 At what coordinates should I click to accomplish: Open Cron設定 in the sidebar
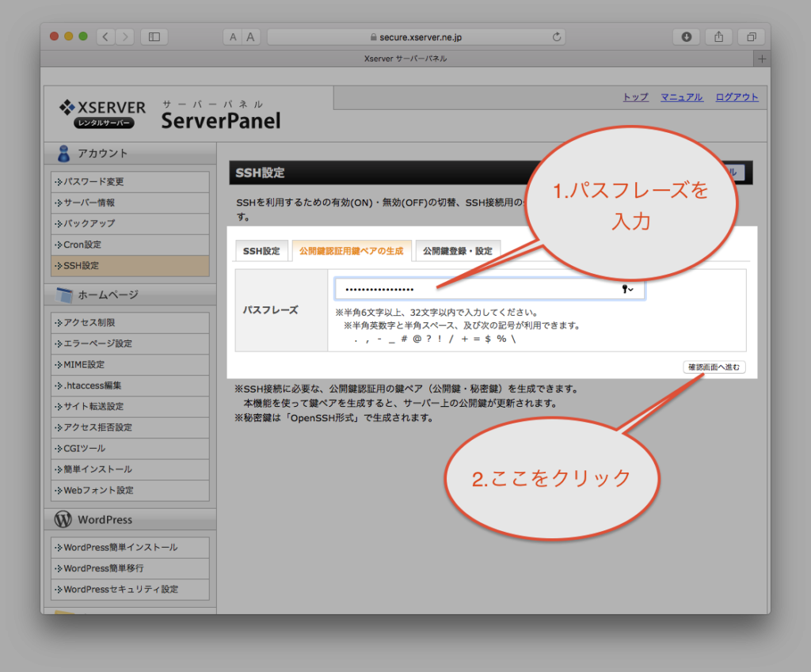131,245
